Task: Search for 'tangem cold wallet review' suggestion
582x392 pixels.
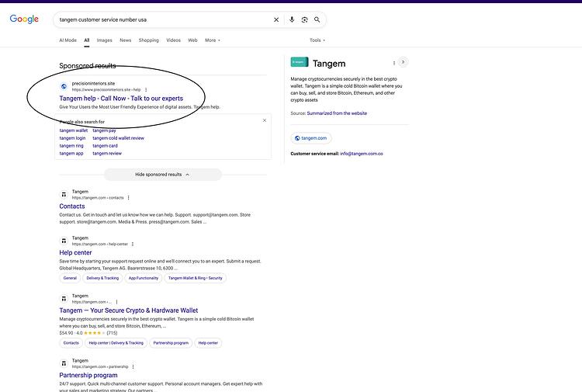Action: pos(119,138)
